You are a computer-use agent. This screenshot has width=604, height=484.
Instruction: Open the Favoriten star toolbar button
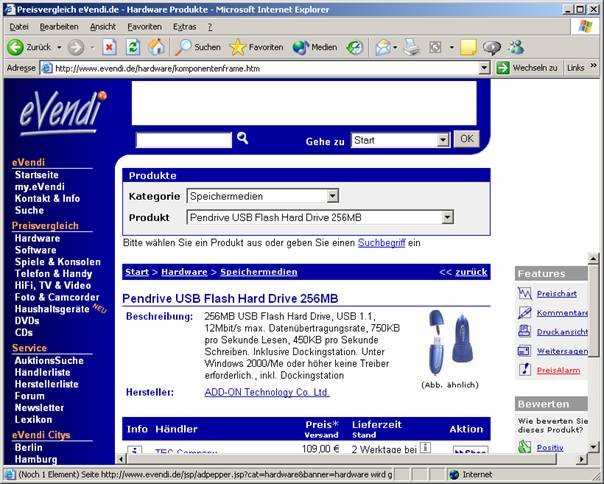pyautogui.click(x=256, y=47)
